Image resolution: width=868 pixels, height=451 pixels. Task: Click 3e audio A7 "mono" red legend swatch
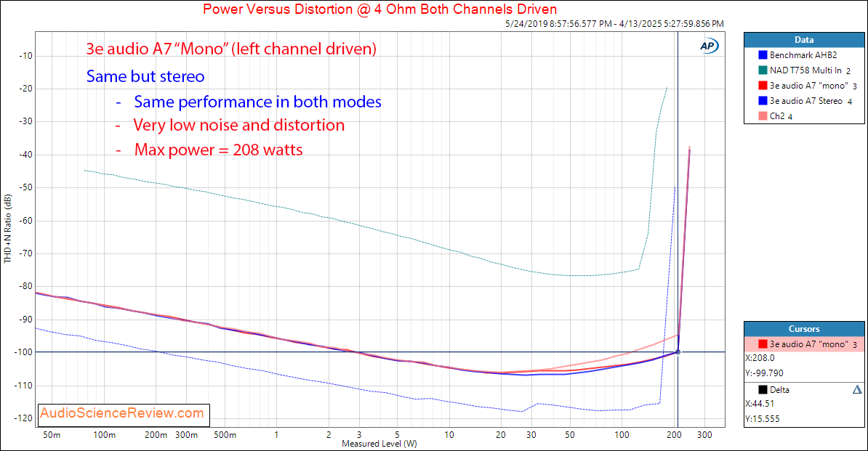tap(763, 86)
